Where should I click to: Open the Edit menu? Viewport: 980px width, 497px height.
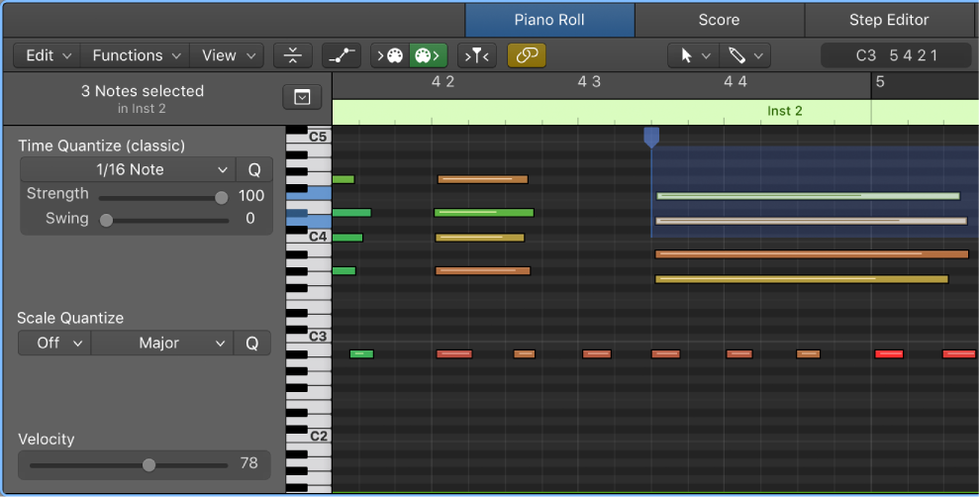(48, 55)
